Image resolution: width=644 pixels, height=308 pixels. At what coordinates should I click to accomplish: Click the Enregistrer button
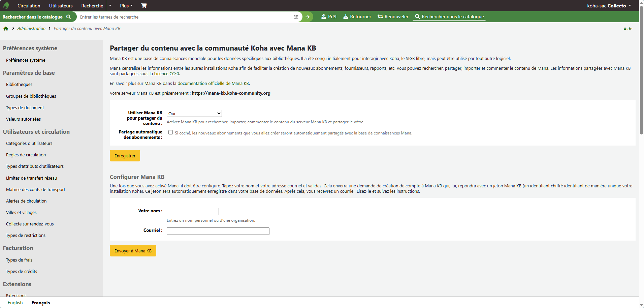(x=125, y=156)
